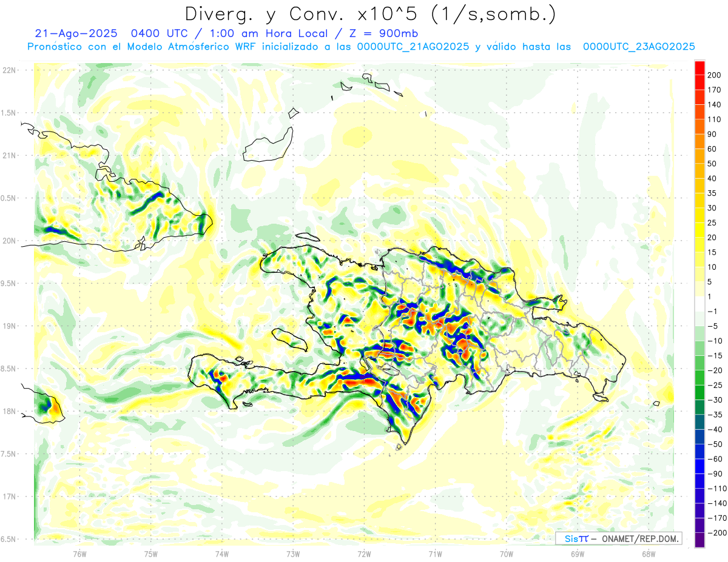Click the '22N' latitude label

click(x=9, y=70)
